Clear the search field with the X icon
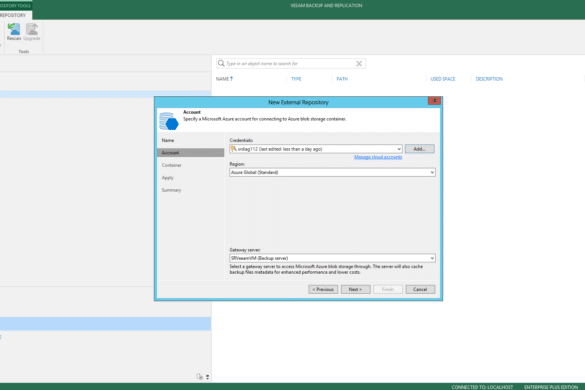Viewport: 585px width, 390px height. (x=359, y=63)
